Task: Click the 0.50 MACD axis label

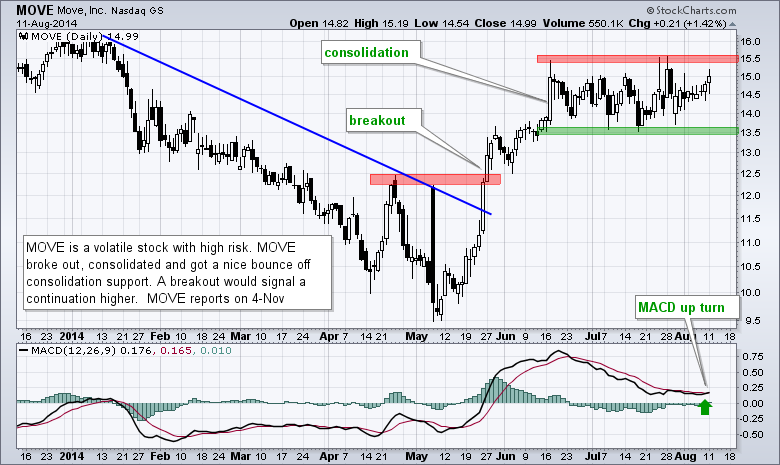Action: coord(753,372)
